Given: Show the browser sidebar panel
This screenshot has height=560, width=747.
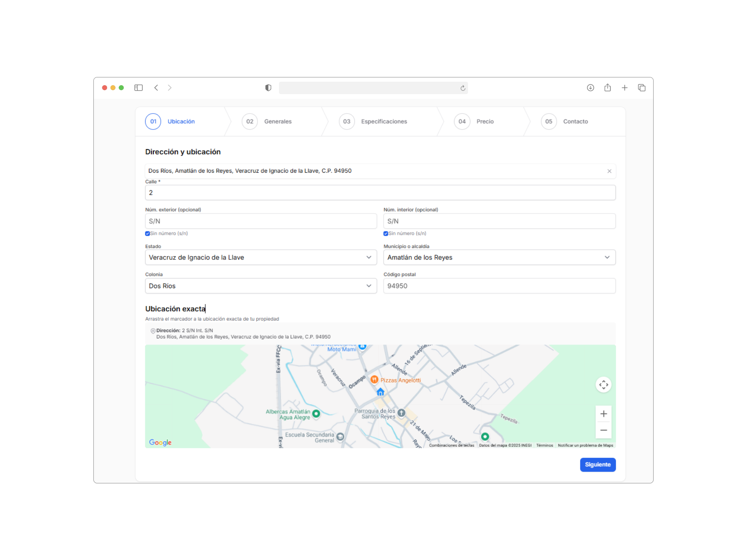Looking at the screenshot, I should 139,88.
